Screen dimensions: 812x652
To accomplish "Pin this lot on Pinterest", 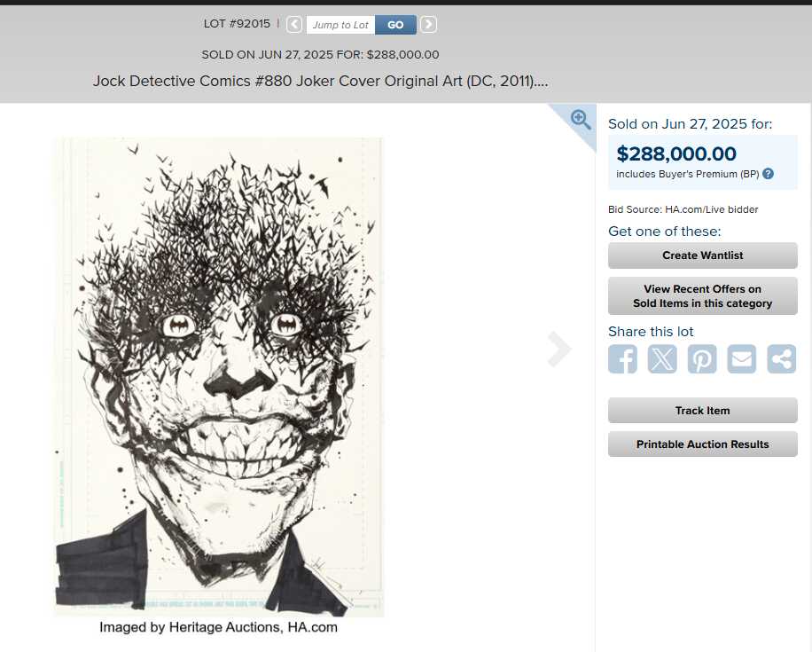I will point(702,358).
